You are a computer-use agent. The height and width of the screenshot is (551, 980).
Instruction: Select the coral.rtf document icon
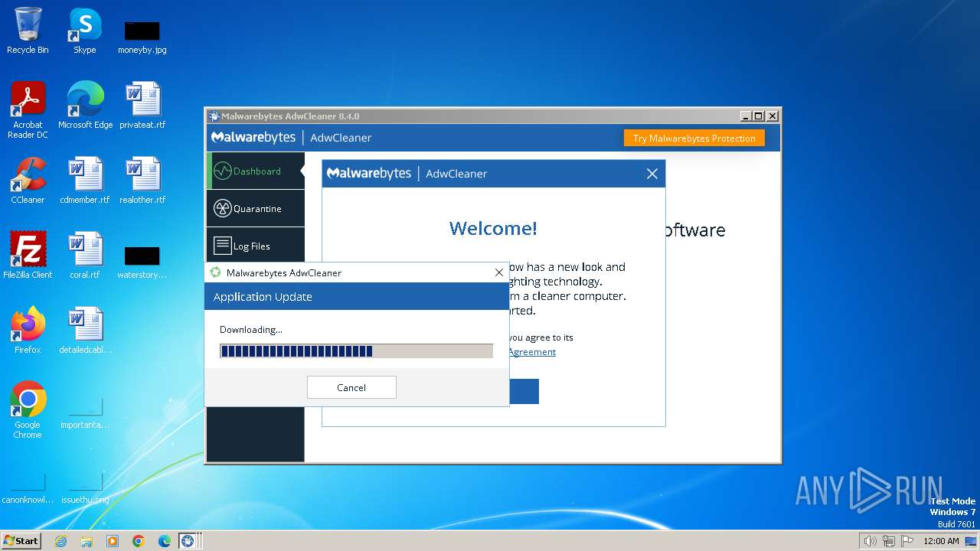pos(85,256)
